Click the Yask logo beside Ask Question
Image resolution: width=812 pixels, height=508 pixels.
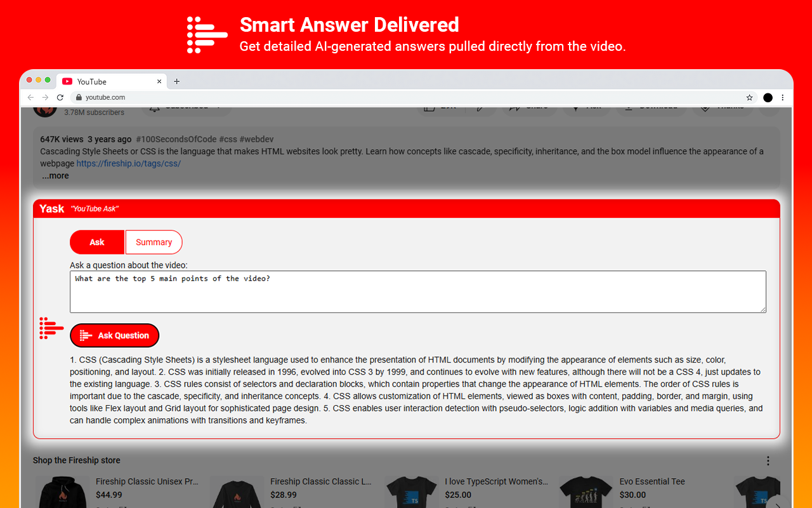[51, 328]
